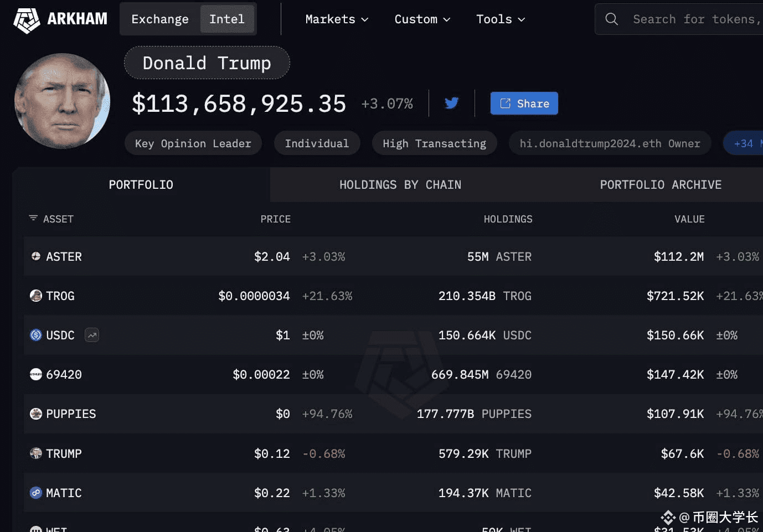Click the PUPPIES token icon

click(36, 414)
